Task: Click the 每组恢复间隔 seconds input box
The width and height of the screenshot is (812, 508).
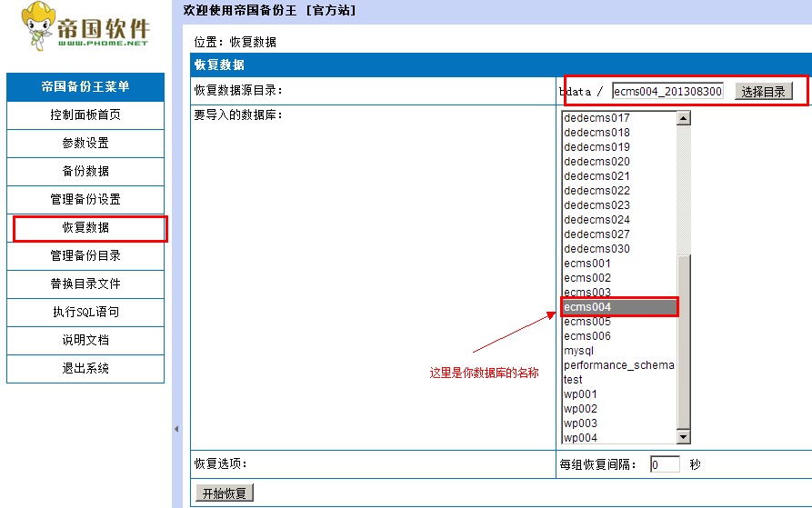Action: tap(665, 464)
